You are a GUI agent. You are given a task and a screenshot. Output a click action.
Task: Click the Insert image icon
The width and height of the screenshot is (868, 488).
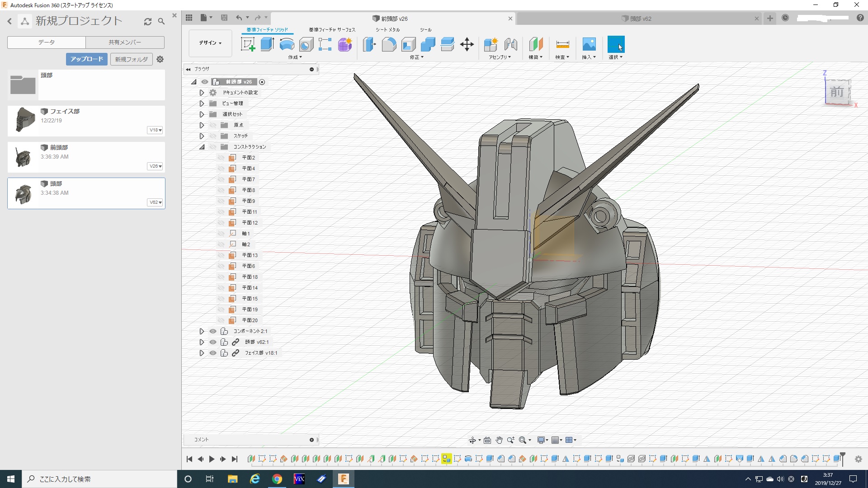tap(589, 44)
